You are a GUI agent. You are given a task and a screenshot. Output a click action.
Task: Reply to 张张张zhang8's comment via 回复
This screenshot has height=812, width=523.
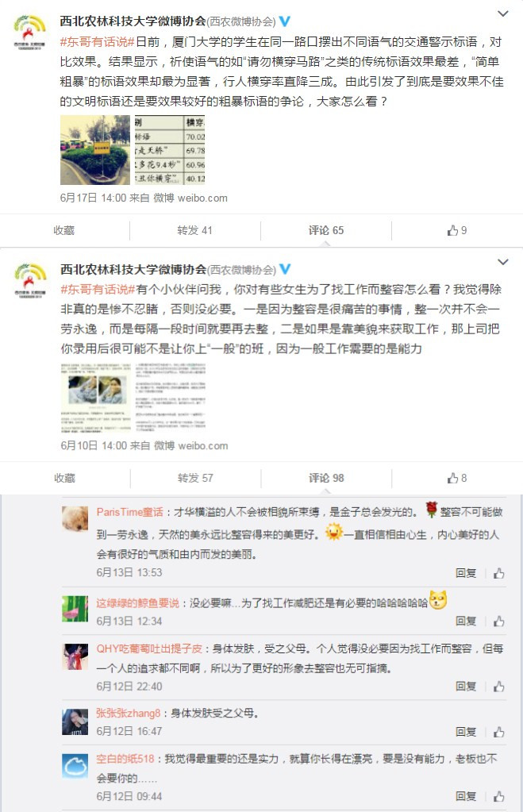point(466,732)
